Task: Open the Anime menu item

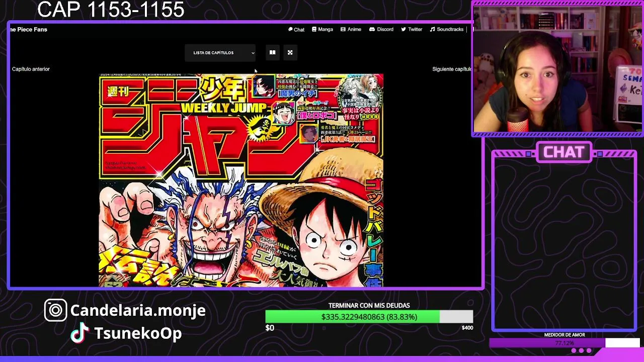Action: tap(351, 30)
